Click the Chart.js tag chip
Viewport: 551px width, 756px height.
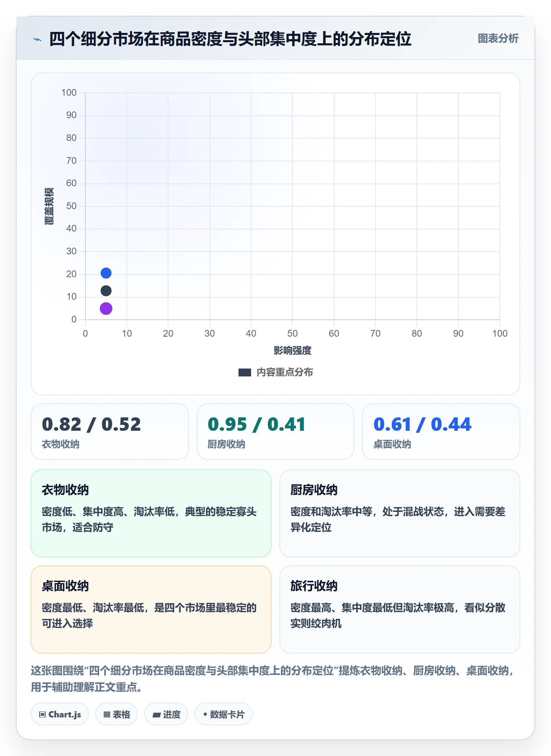tap(60, 714)
